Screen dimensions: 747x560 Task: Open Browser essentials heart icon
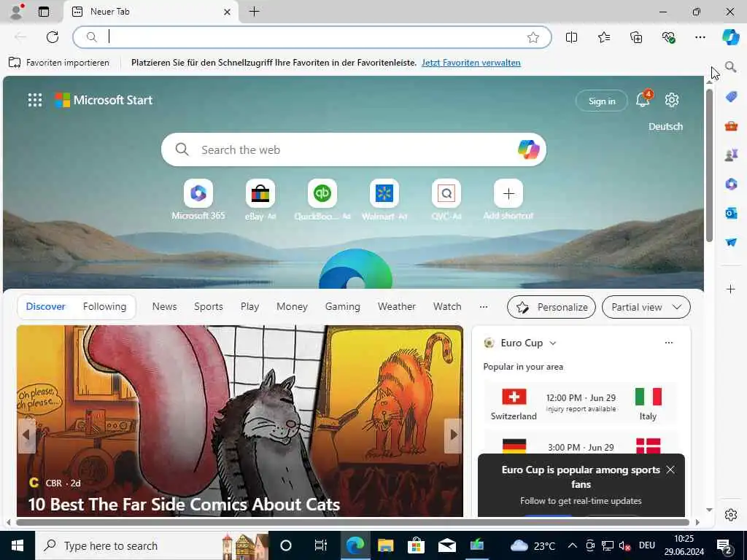point(668,37)
